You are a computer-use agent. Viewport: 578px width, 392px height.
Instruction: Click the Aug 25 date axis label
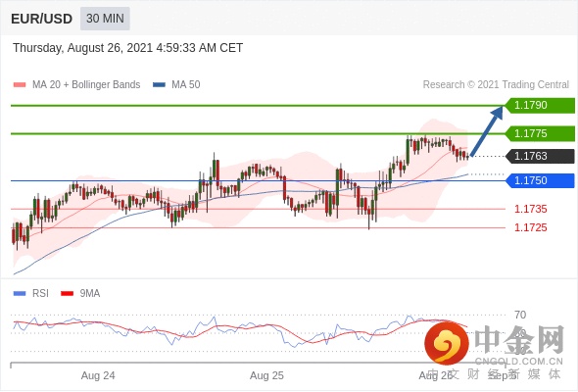point(266,375)
